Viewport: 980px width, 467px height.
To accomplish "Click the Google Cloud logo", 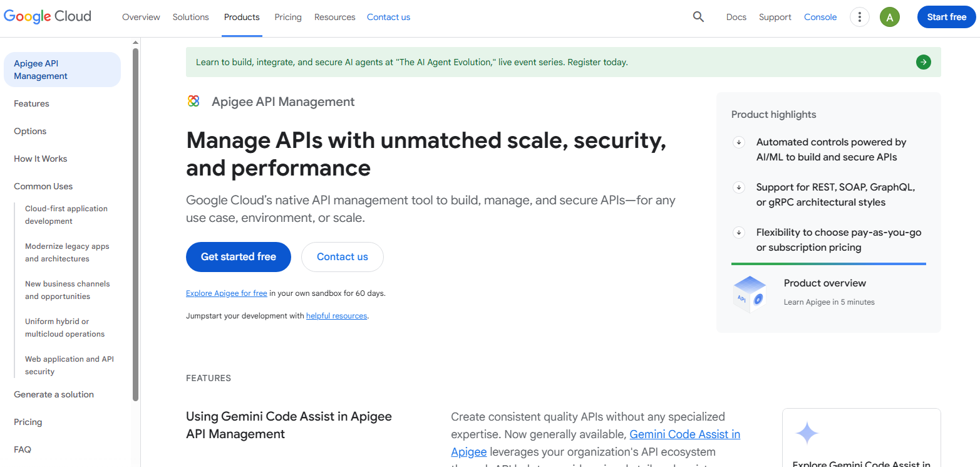I will click(47, 16).
